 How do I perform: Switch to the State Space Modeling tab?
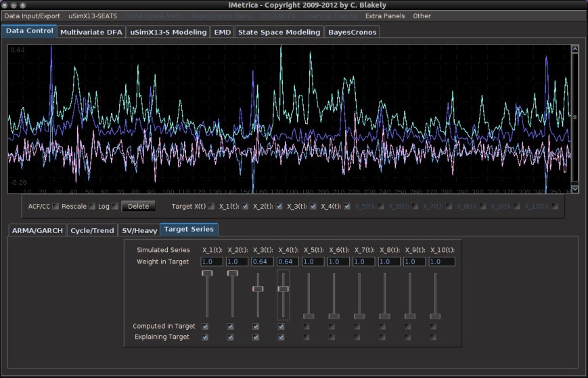pyautogui.click(x=279, y=32)
